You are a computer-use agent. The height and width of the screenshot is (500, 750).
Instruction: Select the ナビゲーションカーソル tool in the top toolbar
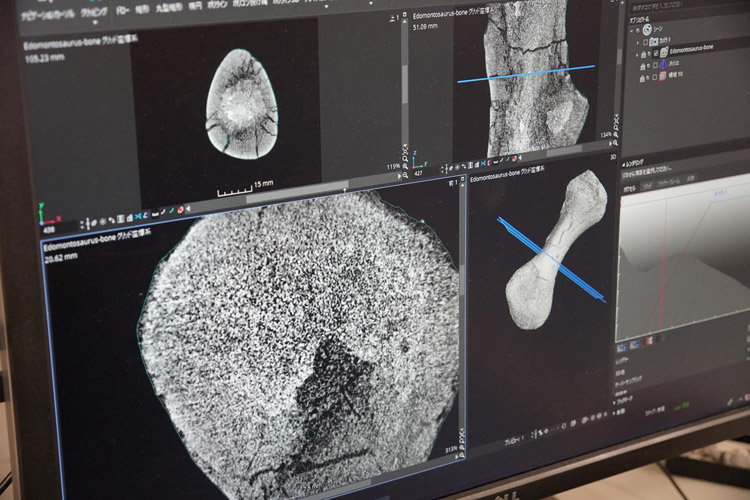coord(48,14)
